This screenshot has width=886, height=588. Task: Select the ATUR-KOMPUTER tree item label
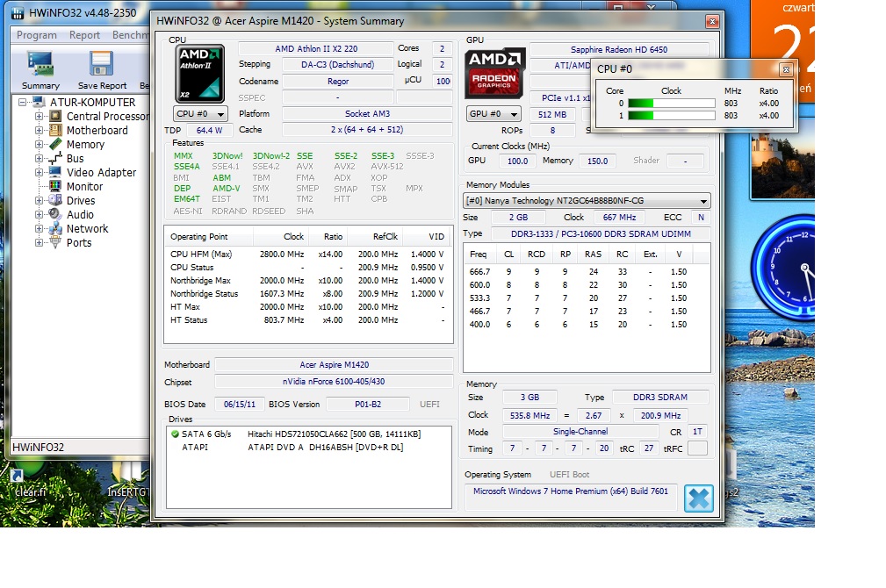93,102
